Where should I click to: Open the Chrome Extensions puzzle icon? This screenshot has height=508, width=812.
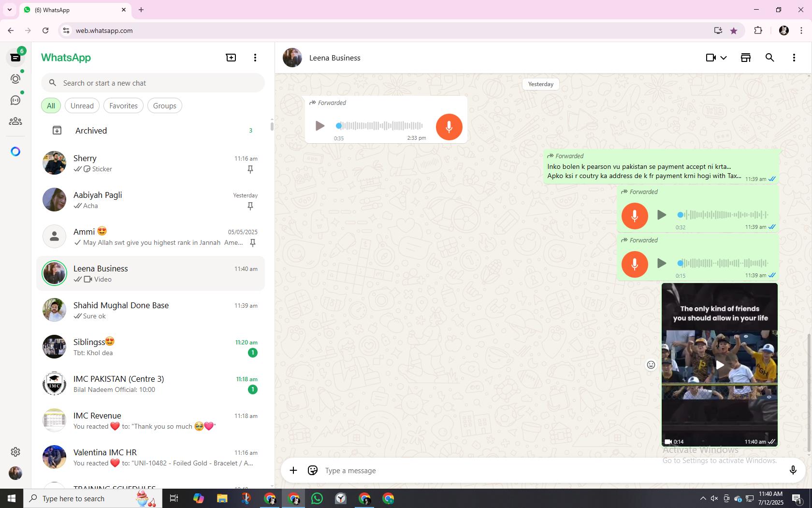point(758,30)
